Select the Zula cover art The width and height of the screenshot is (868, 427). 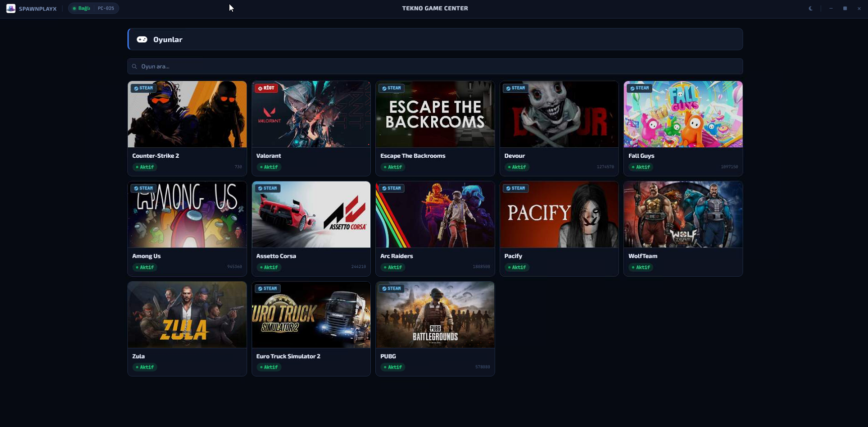coord(187,315)
